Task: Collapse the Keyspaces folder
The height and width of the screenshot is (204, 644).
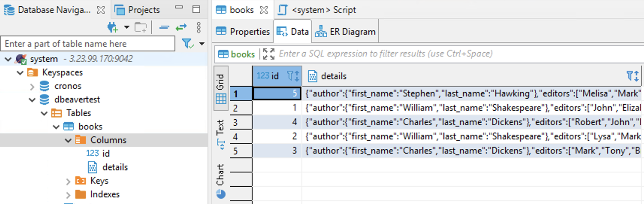Action: point(20,73)
